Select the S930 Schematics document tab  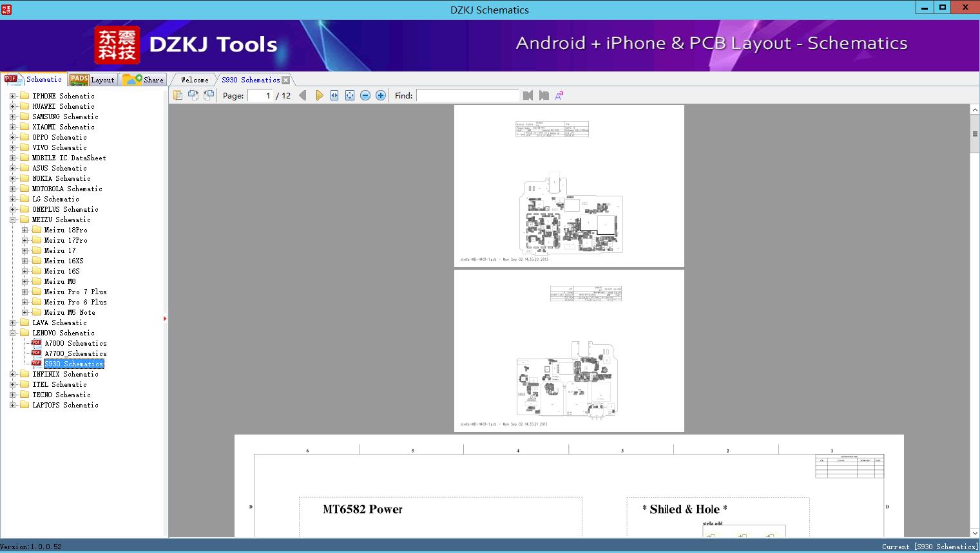click(x=251, y=80)
